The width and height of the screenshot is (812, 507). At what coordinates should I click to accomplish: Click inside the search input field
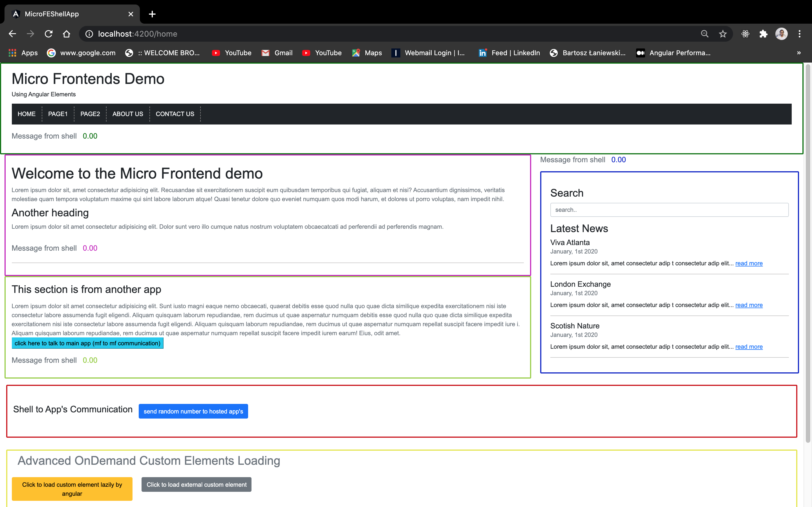[x=669, y=210]
